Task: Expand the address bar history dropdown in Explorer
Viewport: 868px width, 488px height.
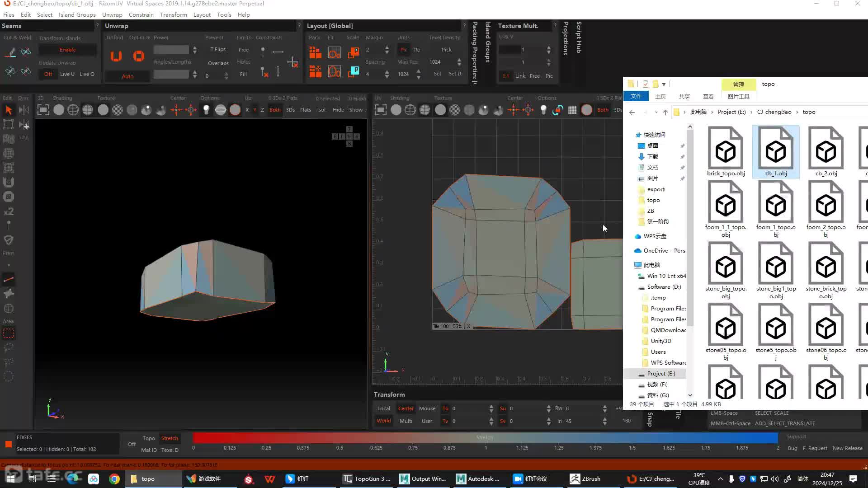Action: [x=656, y=112]
